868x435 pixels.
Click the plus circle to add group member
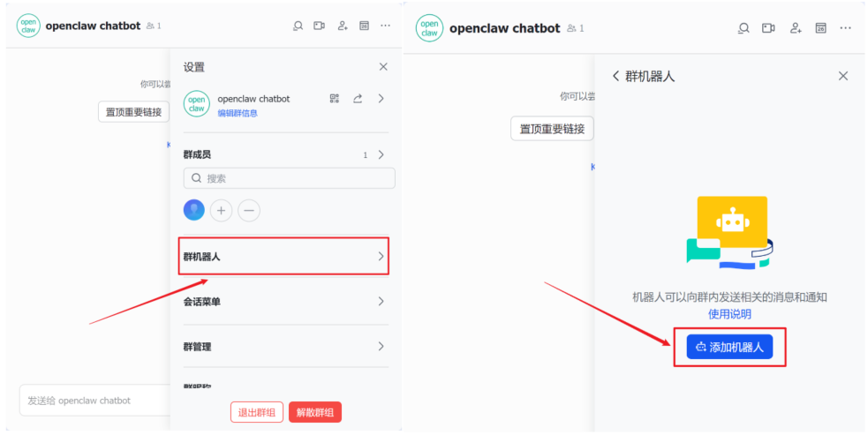(x=222, y=211)
